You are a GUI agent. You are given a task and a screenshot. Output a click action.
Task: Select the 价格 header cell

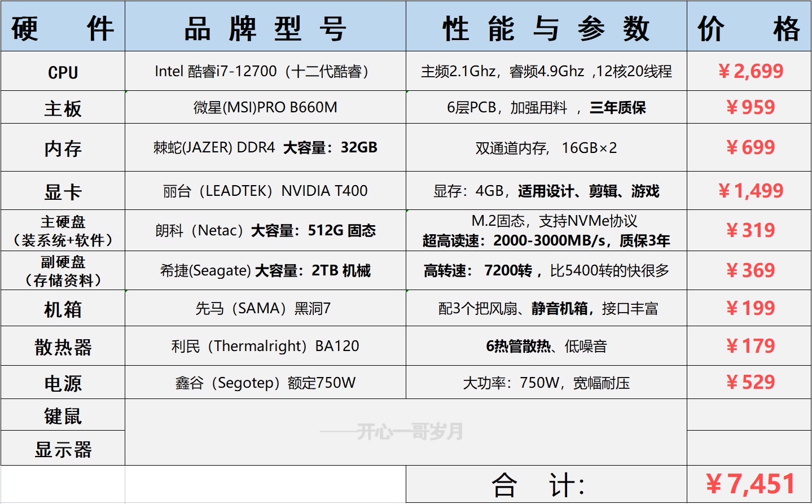coord(749,26)
